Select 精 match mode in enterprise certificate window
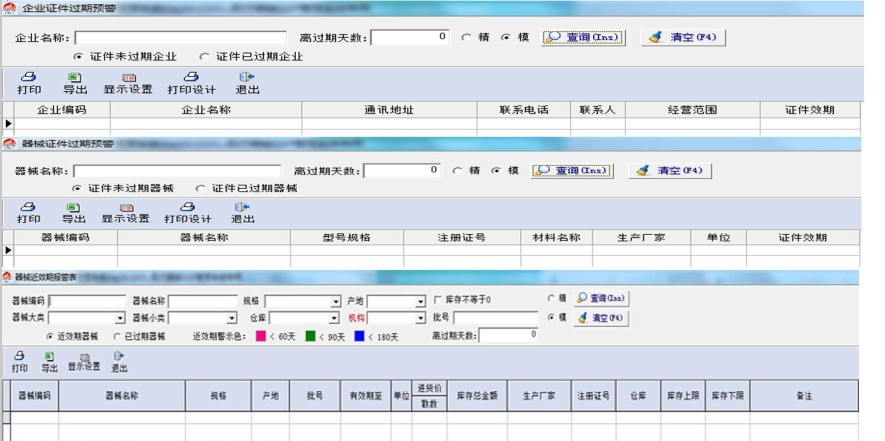Viewport: 885px width, 441px height. click(x=466, y=37)
